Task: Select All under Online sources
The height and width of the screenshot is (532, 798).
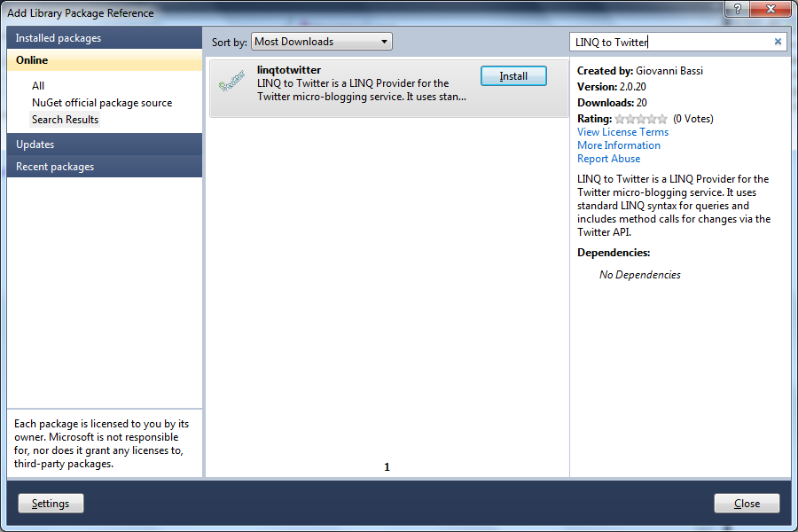Action: coord(38,86)
